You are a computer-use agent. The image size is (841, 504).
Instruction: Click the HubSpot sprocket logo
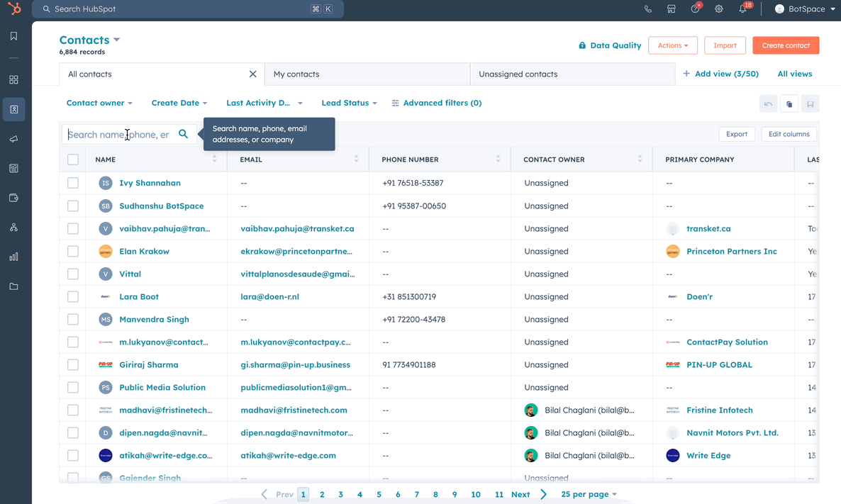pyautogui.click(x=14, y=9)
